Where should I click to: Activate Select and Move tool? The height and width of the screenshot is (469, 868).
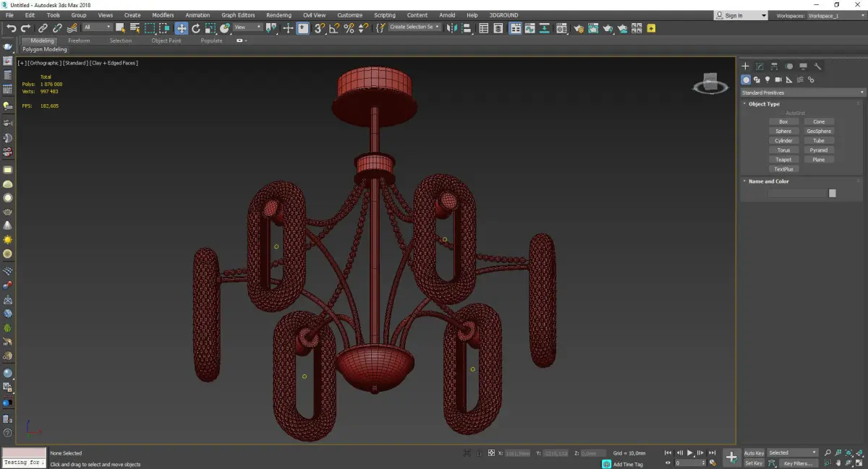tap(181, 28)
